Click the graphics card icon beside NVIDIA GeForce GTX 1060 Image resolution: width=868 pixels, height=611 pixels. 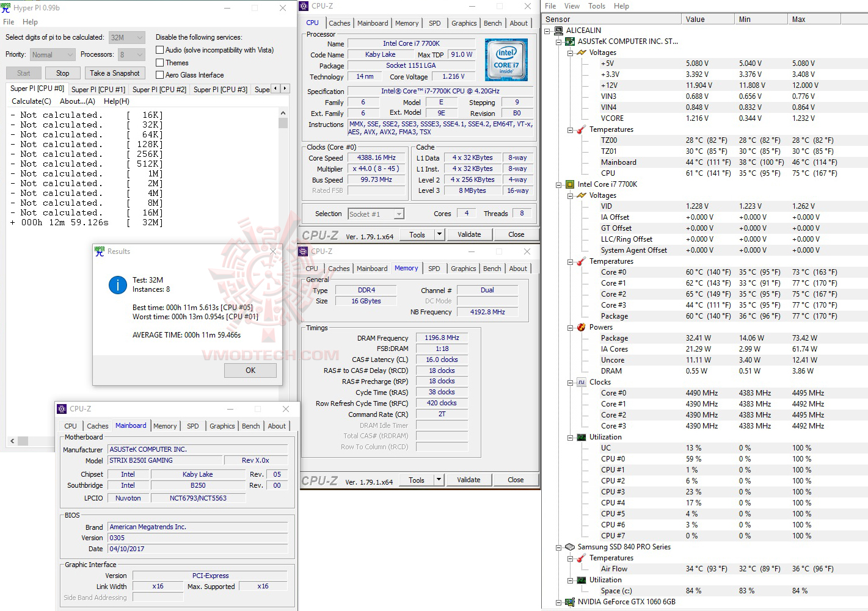point(570,602)
